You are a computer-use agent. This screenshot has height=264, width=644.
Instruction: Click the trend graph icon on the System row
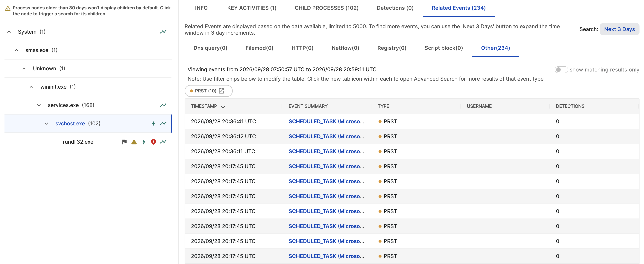(x=163, y=32)
